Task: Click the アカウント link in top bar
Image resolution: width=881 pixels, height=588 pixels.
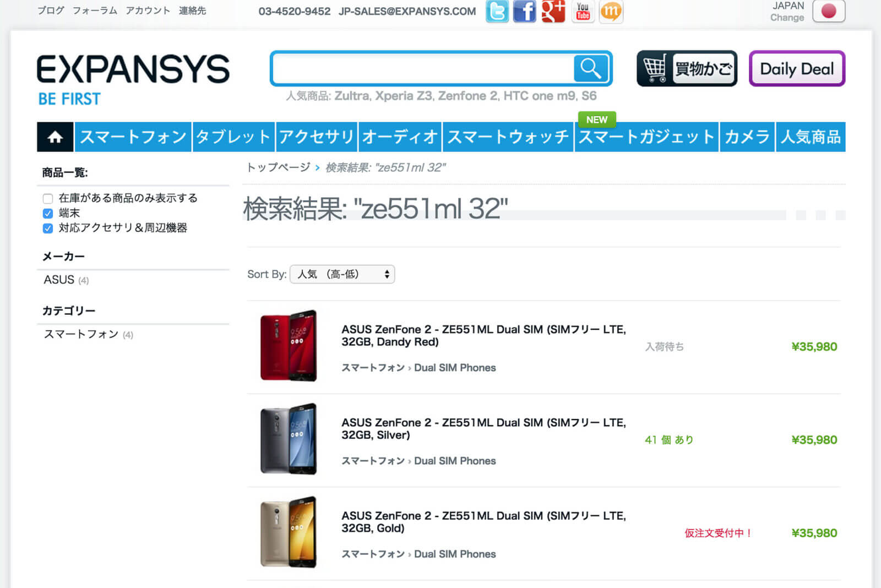Action: (148, 10)
